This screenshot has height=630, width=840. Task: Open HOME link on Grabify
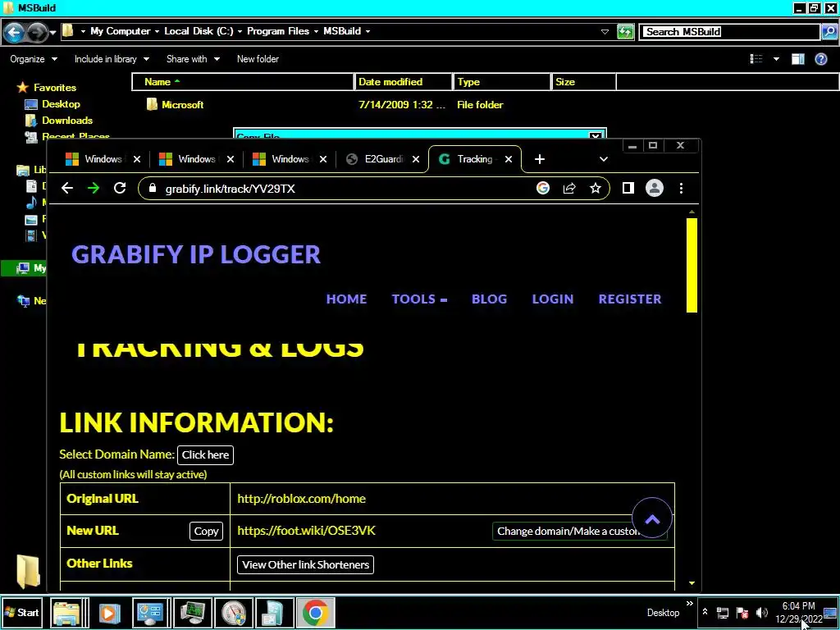tap(347, 299)
